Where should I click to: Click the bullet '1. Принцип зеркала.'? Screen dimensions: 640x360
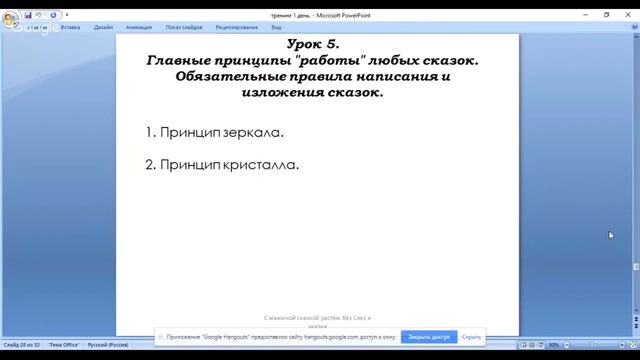click(214, 132)
